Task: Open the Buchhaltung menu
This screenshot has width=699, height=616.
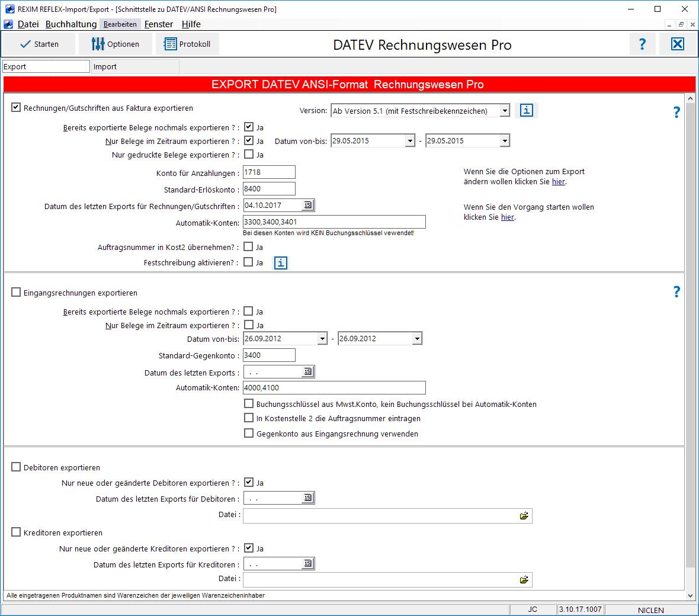Action: point(71,24)
